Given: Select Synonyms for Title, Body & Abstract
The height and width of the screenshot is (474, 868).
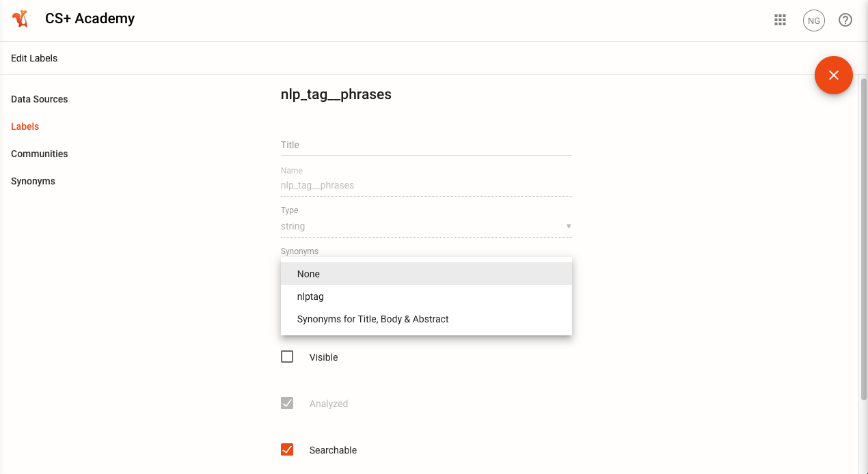Looking at the screenshot, I should click(x=426, y=319).
